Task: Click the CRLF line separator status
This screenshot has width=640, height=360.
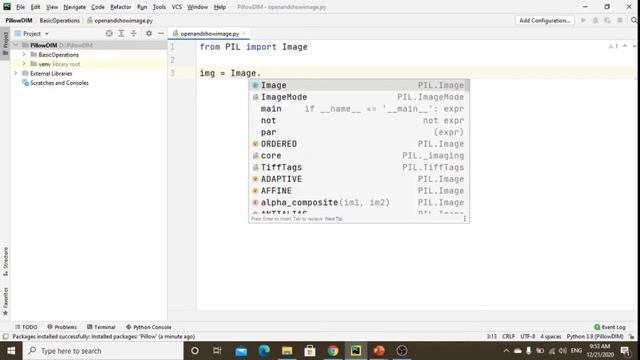Action: tap(508, 337)
